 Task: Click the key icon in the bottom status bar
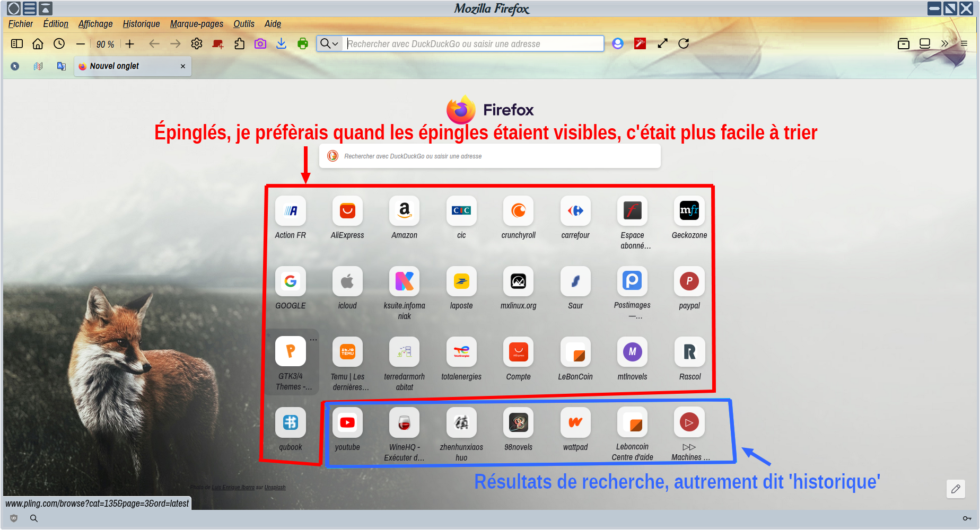[x=967, y=518]
